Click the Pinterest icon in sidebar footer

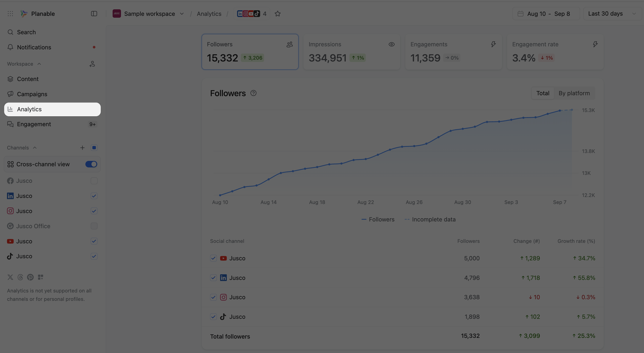coord(30,277)
